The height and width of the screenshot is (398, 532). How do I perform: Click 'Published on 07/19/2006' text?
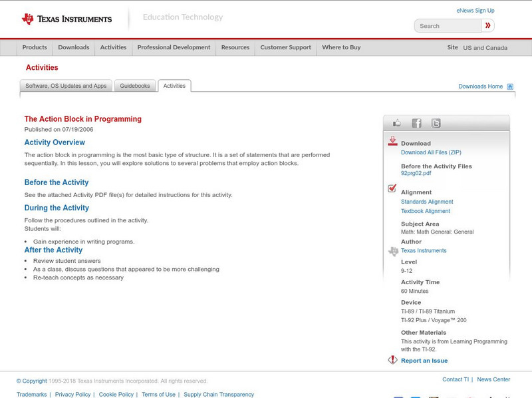59,129
